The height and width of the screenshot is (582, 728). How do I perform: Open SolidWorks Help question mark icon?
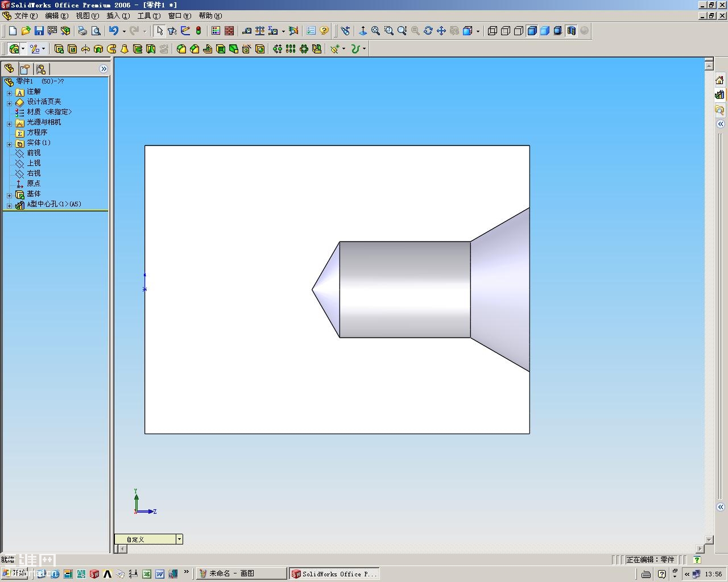[x=324, y=31]
